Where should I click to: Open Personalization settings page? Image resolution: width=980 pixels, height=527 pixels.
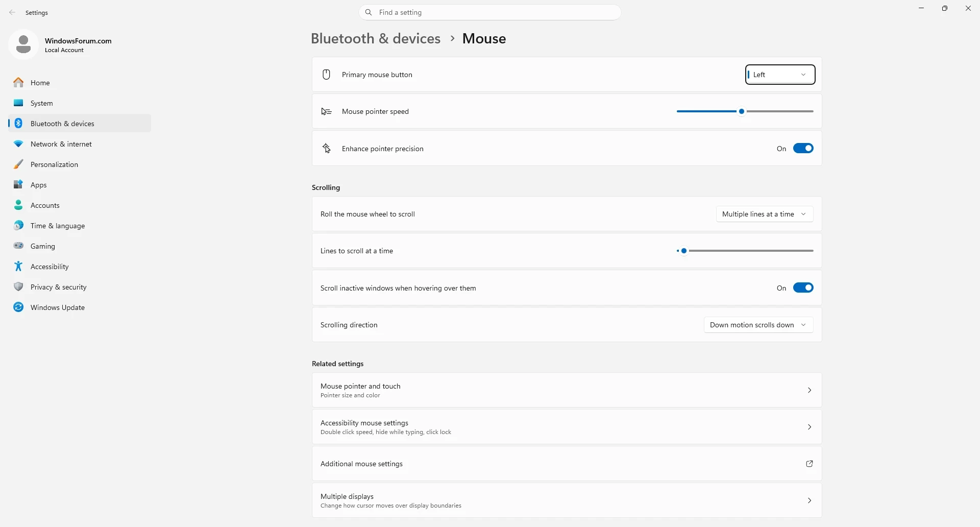(80, 164)
